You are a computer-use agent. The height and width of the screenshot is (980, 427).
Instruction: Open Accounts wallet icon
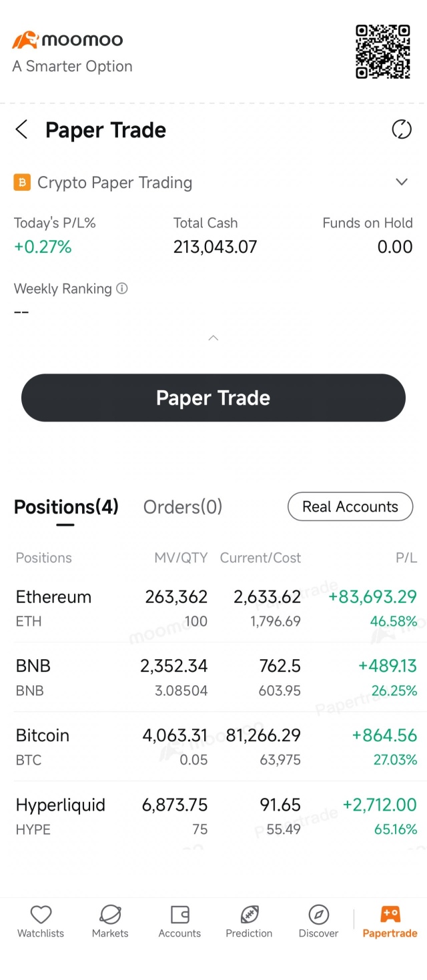pyautogui.click(x=179, y=915)
